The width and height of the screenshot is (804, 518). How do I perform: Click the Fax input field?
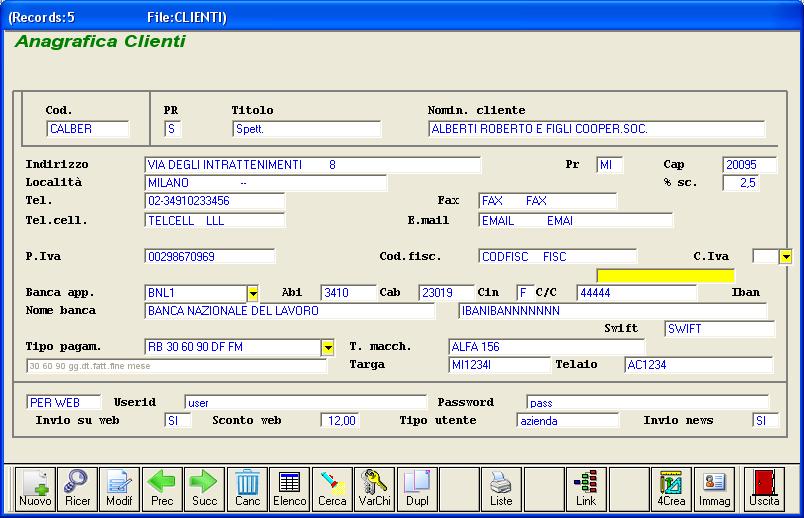[x=548, y=201]
